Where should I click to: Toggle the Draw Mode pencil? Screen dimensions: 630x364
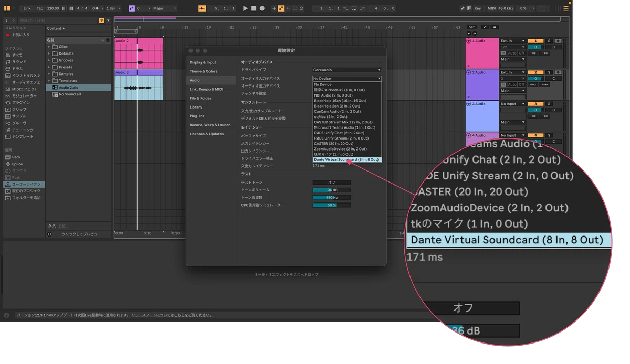tap(463, 8)
